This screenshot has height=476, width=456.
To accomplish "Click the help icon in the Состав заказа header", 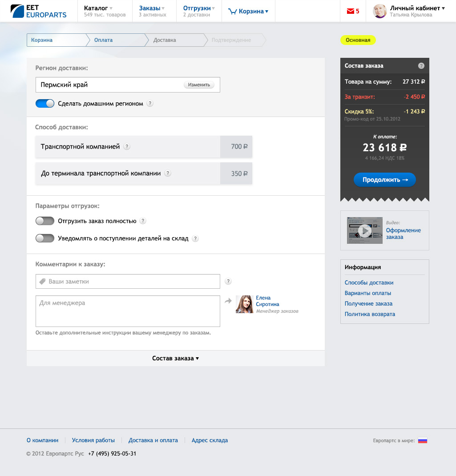I will 421,66.
